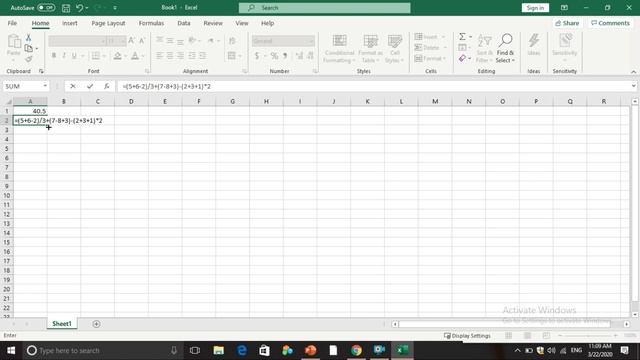Open the Alignment settings dialog launcher
This screenshot has width=640, height=360.
[244, 71]
